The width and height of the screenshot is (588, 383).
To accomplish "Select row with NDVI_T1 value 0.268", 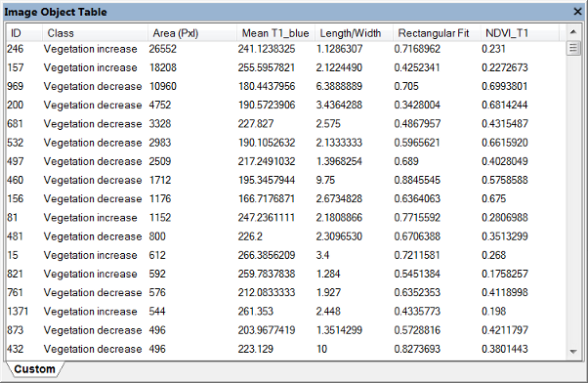I will 286,255.
